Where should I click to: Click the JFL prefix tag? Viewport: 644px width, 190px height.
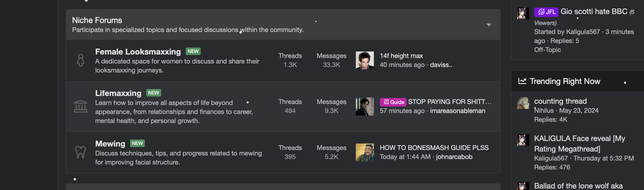coord(546,12)
